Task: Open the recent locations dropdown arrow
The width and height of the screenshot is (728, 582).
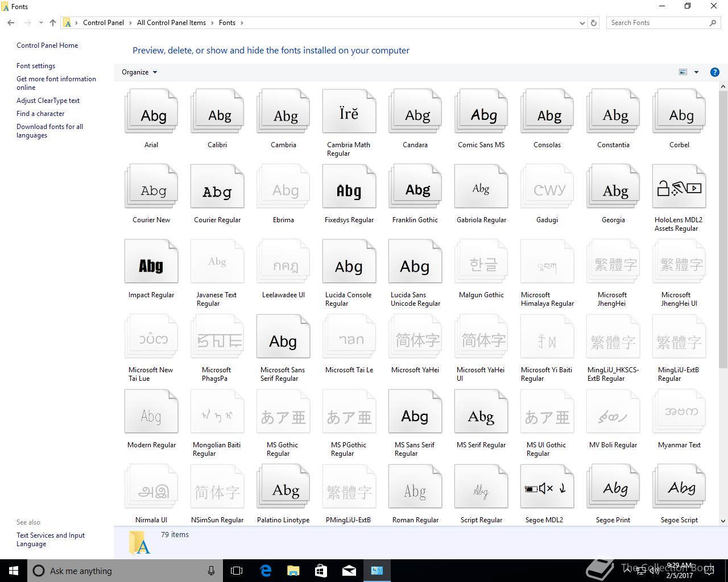Action: point(41,23)
